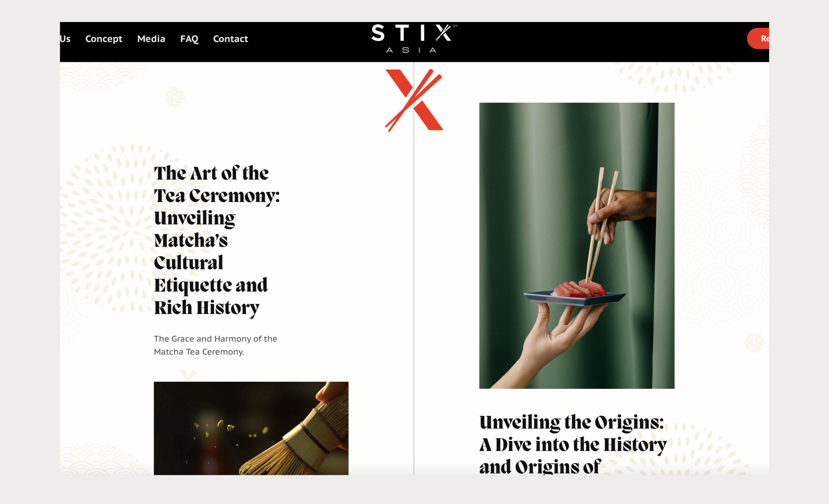Click the partially visible Us nav link
This screenshot has width=829, height=504.
click(x=65, y=39)
